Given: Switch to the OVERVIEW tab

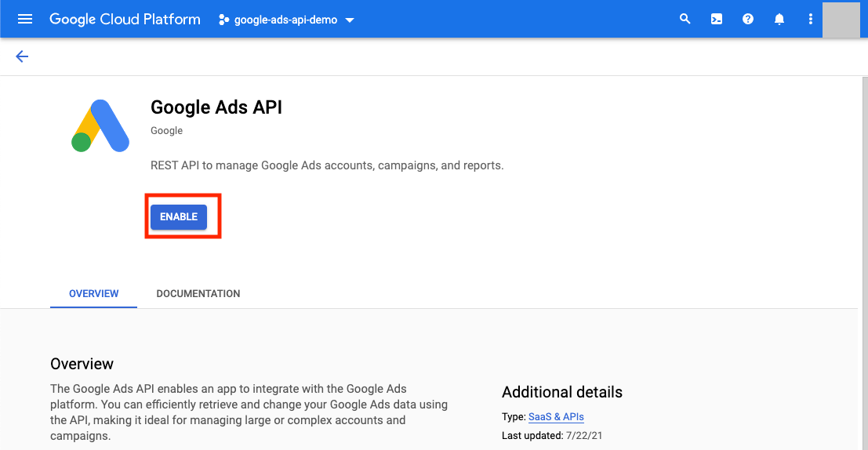Looking at the screenshot, I should [93, 294].
